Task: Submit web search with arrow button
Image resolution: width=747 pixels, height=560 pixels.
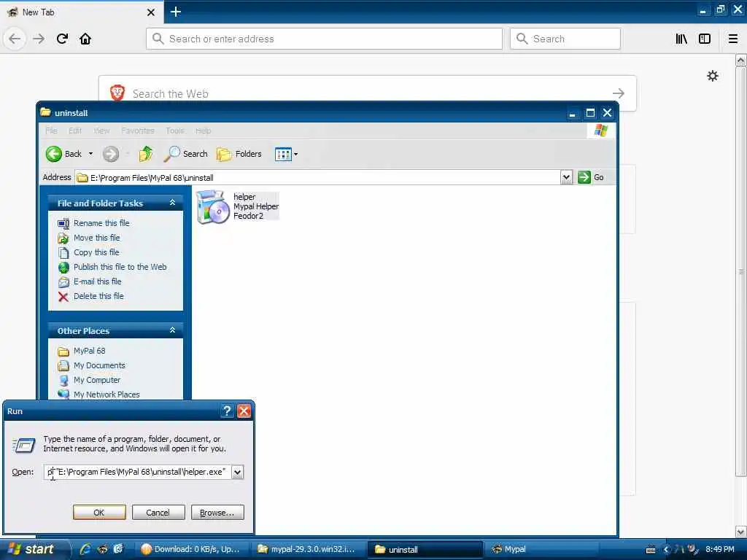Action: 619,93
